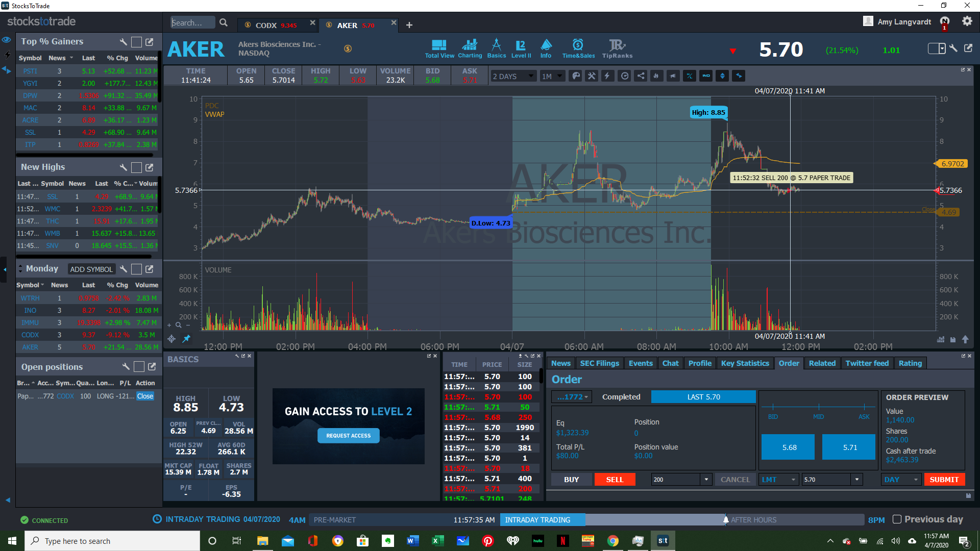The image size is (980, 551).
Task: Open the DAY duration dropdown
Action: point(901,480)
